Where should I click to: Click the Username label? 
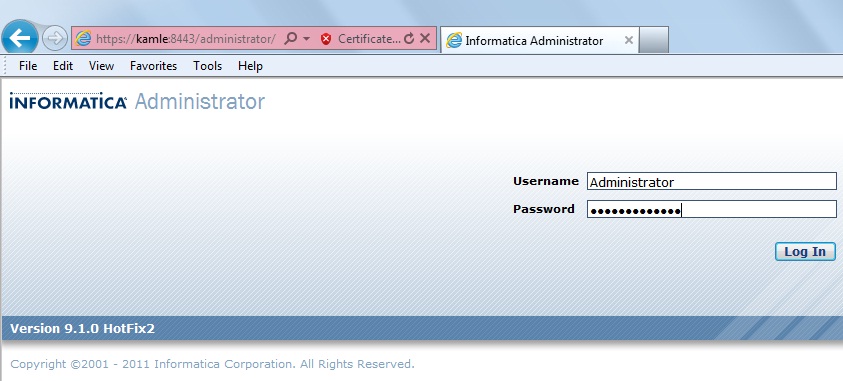pos(546,181)
